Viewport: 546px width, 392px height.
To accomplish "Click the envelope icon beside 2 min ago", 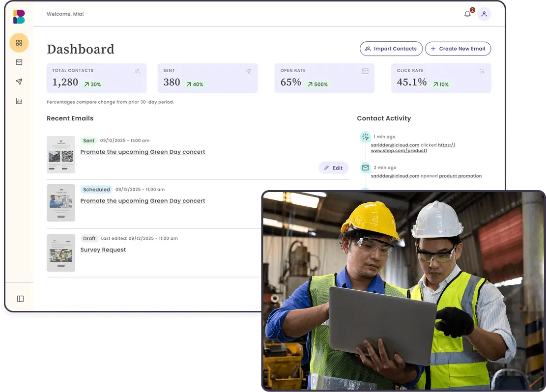I will click(365, 168).
